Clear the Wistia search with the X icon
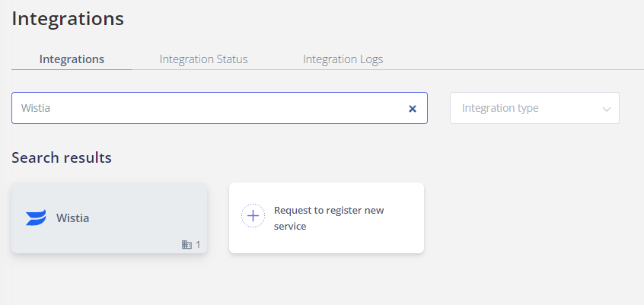Viewport: 644px width, 305px height. [413, 108]
